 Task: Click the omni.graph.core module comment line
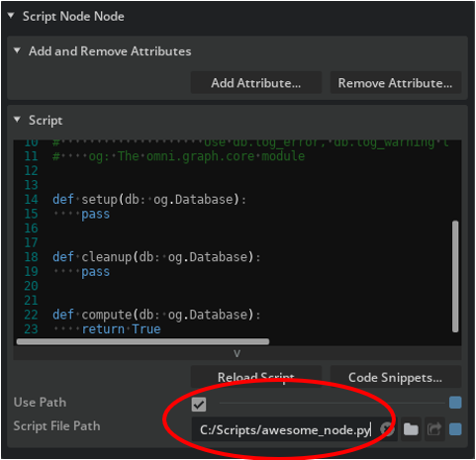pos(179,156)
